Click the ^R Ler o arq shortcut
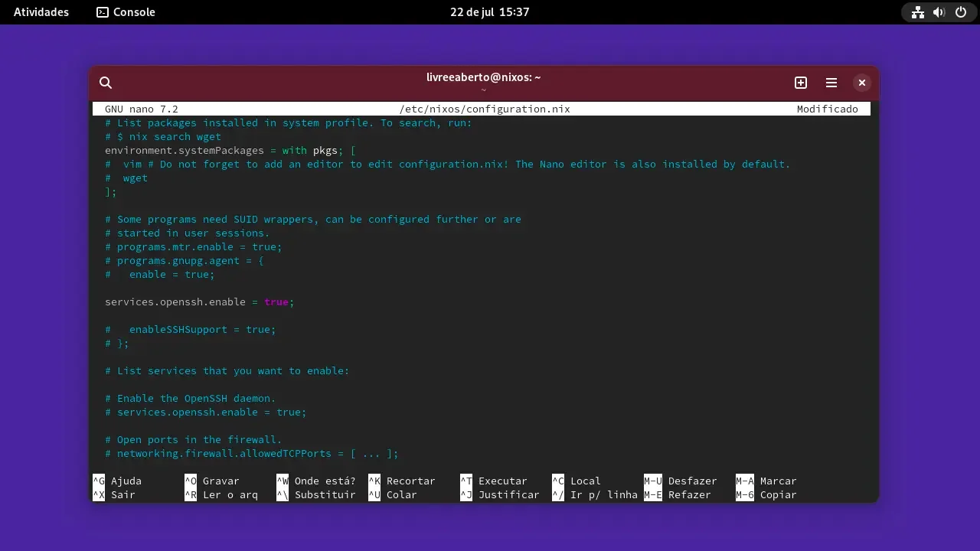 221,495
